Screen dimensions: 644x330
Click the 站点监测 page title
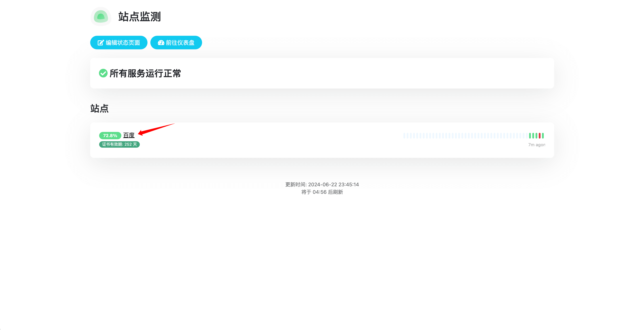pos(139,17)
